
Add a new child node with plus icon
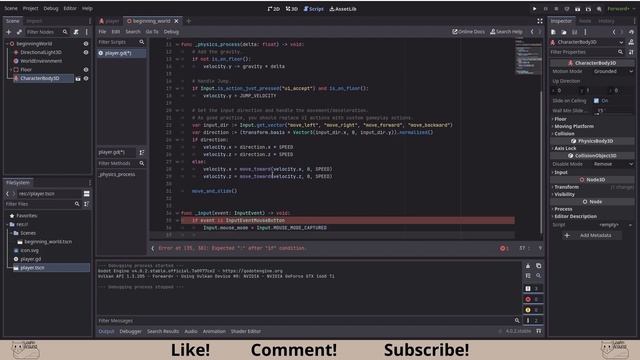click(x=9, y=32)
